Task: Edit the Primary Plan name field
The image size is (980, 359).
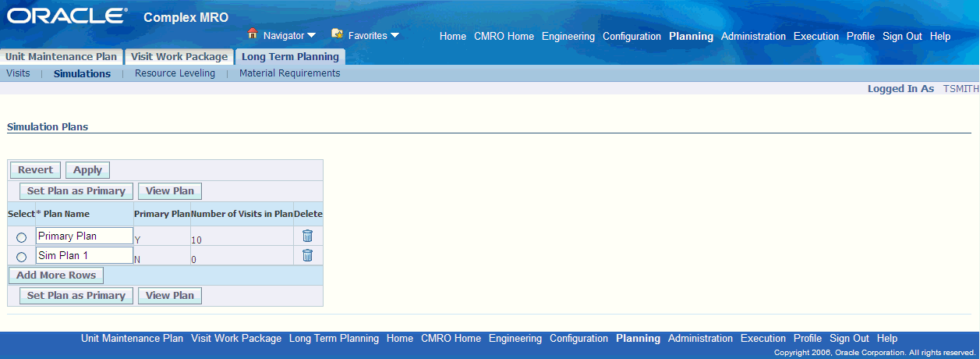Action: pyautogui.click(x=84, y=236)
